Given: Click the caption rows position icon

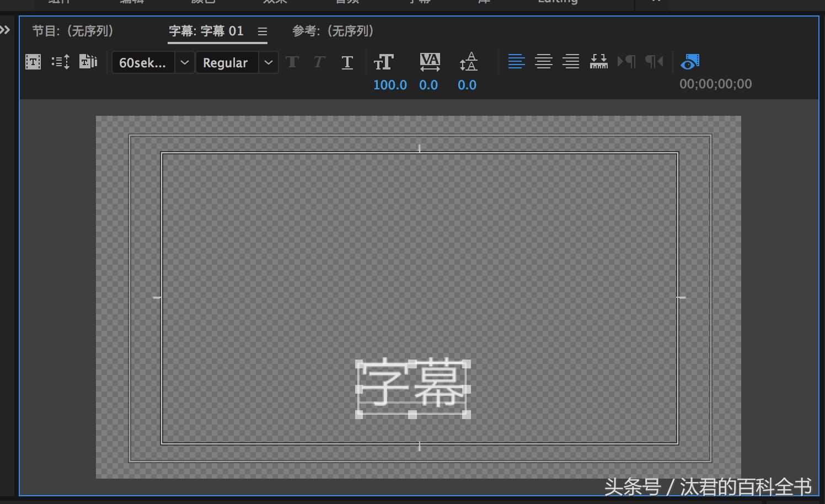Looking at the screenshot, I should (60, 62).
